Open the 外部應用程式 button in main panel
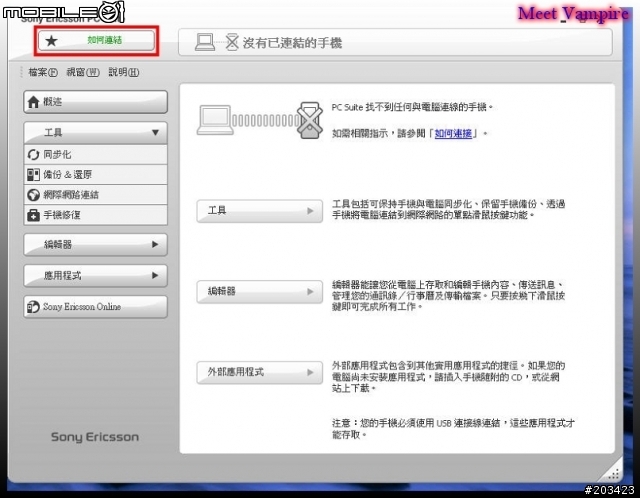Image resolution: width=640 pixels, height=498 pixels. (x=260, y=372)
